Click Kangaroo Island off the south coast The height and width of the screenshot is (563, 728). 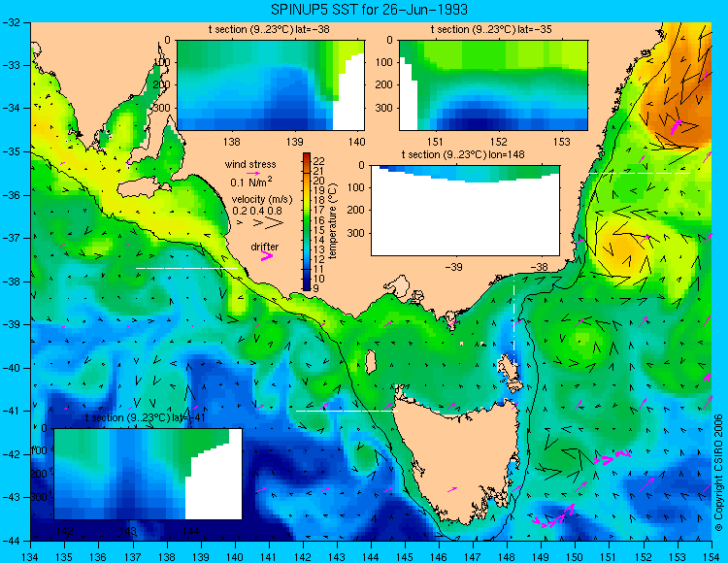(x=142, y=188)
